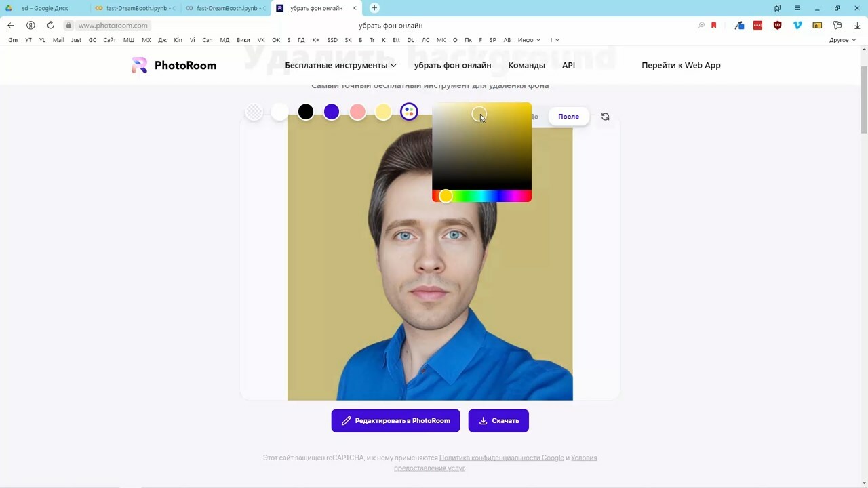Click the red bookmark icon
Viewport: 868px width, 488px height.
pyautogui.click(x=713, y=26)
